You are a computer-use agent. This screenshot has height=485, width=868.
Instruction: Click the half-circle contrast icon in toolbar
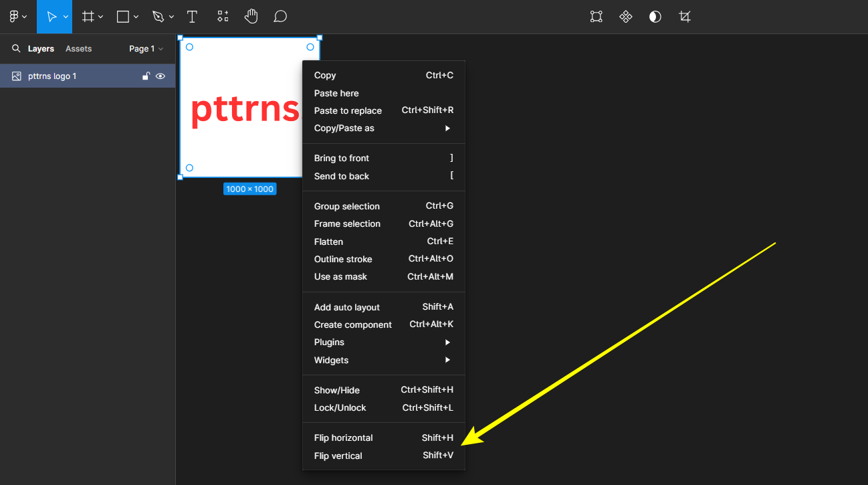point(655,17)
